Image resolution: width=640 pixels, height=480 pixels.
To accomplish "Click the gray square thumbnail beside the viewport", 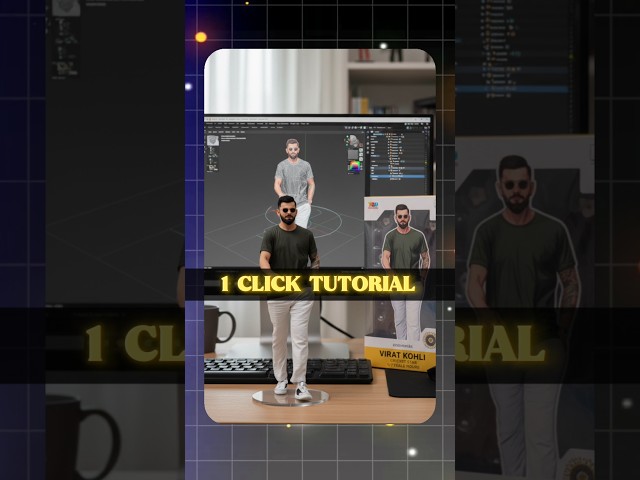I will 353,155.
